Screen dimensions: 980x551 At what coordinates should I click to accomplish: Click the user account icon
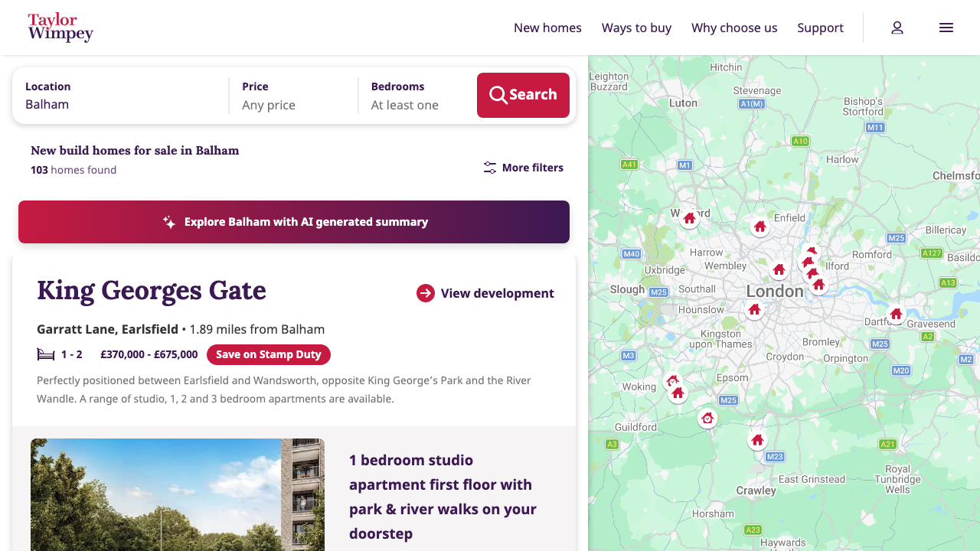coord(897,28)
